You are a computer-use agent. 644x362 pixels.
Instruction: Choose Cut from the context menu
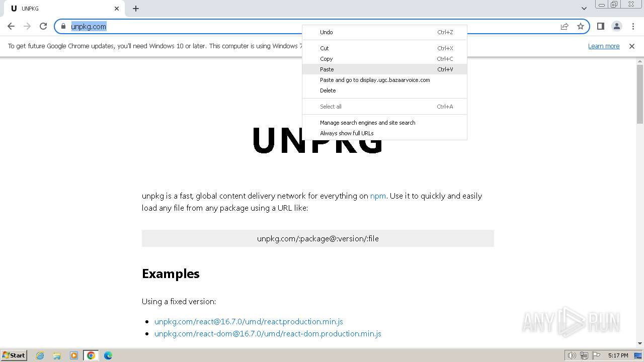coord(384,48)
